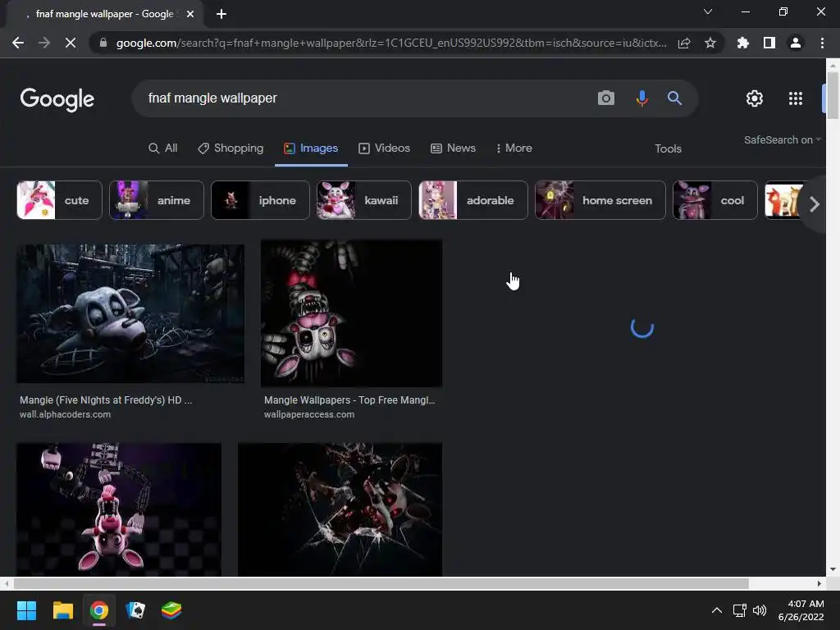Stop page loading with X button
The height and width of the screenshot is (630, 840).
pos(71,43)
